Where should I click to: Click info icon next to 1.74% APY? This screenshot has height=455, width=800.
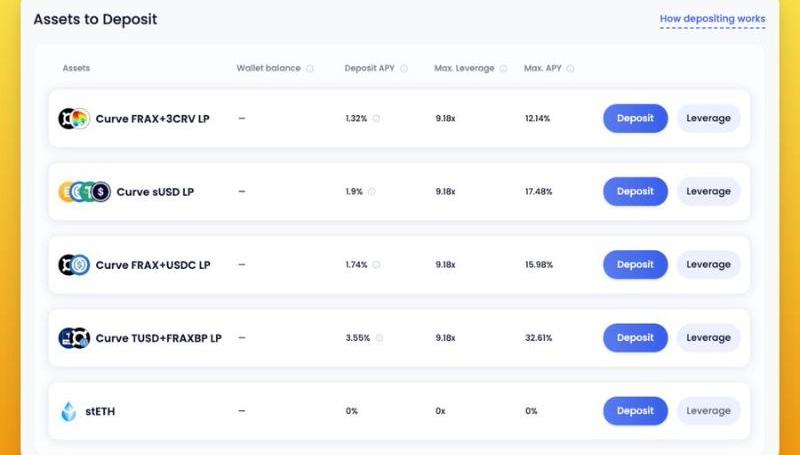coord(376,265)
